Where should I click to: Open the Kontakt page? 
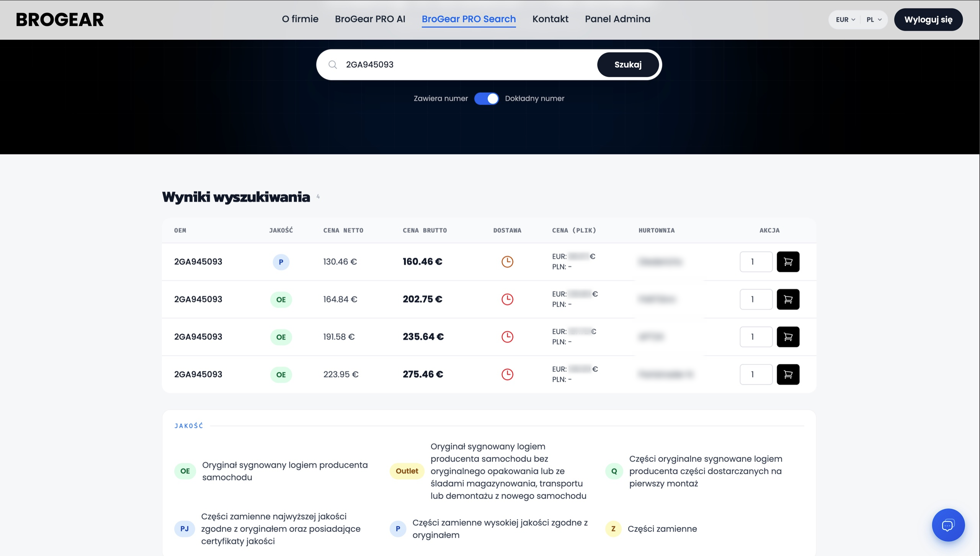tap(550, 19)
